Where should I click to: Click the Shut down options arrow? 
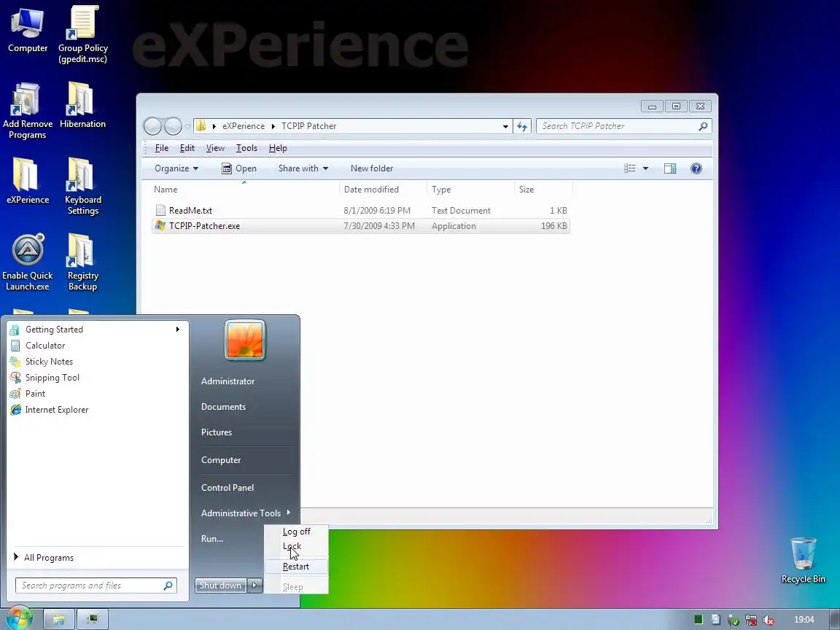click(255, 585)
